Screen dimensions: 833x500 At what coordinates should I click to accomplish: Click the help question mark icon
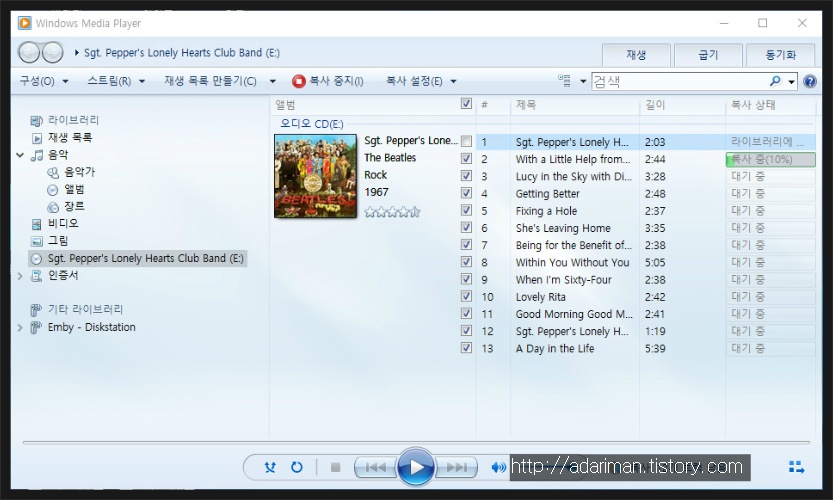pos(810,81)
